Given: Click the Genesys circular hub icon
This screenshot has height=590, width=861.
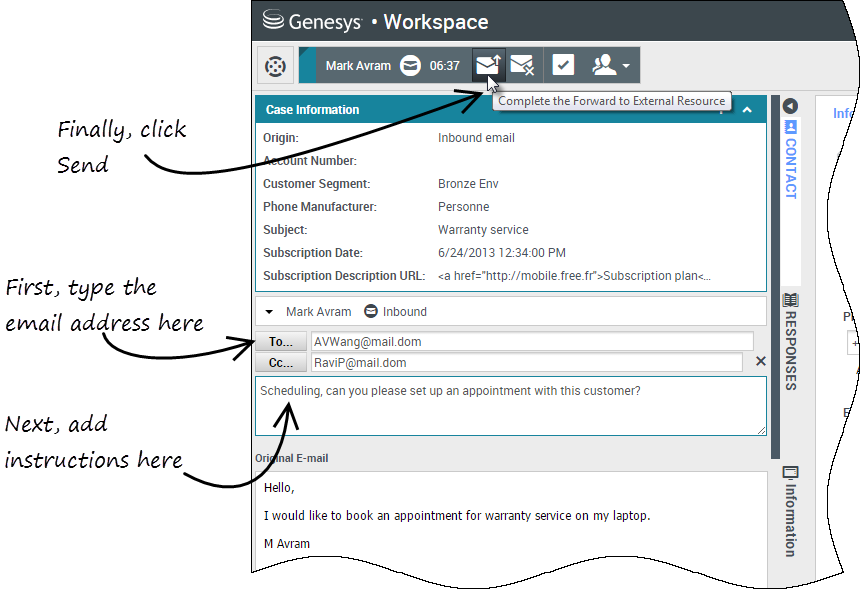Looking at the screenshot, I should pyautogui.click(x=273, y=66).
